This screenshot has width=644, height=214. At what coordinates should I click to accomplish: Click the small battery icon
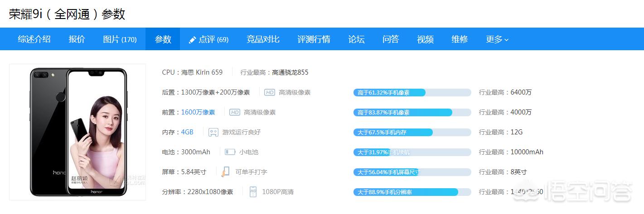pyautogui.click(x=230, y=152)
